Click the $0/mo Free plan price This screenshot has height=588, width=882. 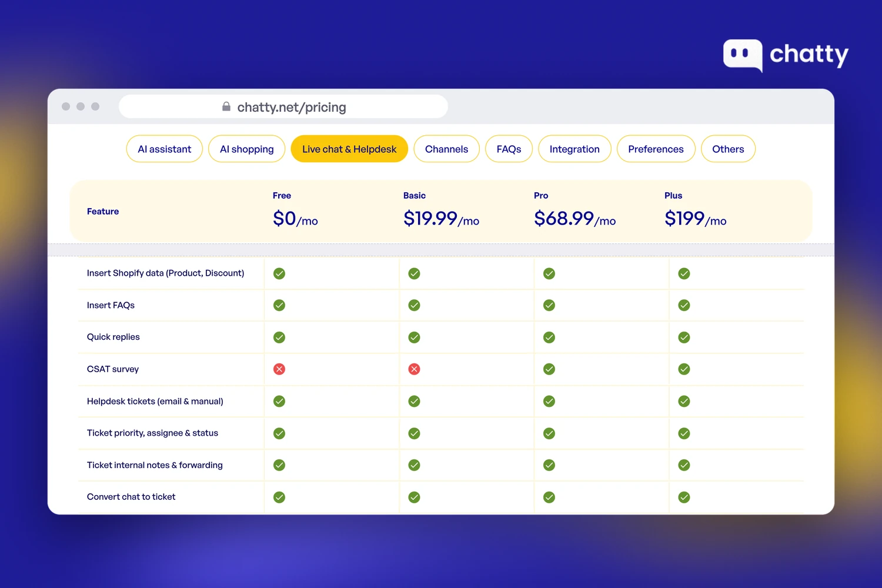(x=295, y=219)
